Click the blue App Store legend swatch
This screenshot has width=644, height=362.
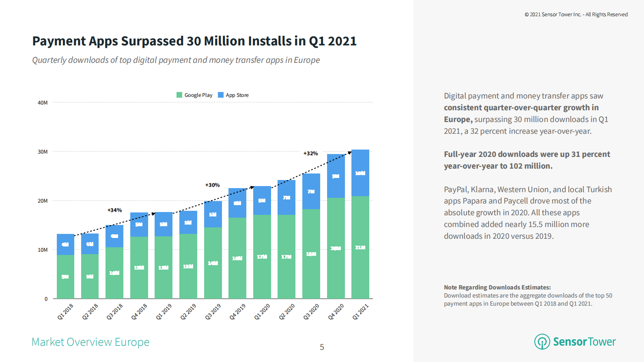pos(221,95)
